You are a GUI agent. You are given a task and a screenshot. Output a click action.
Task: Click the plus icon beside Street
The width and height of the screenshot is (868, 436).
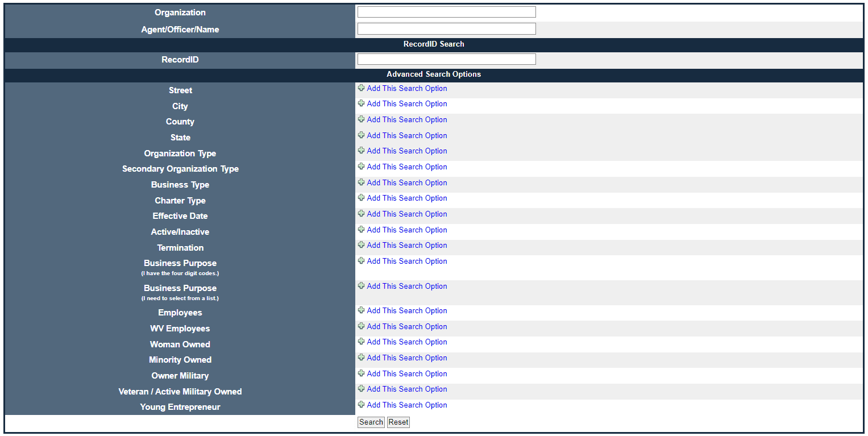click(362, 88)
